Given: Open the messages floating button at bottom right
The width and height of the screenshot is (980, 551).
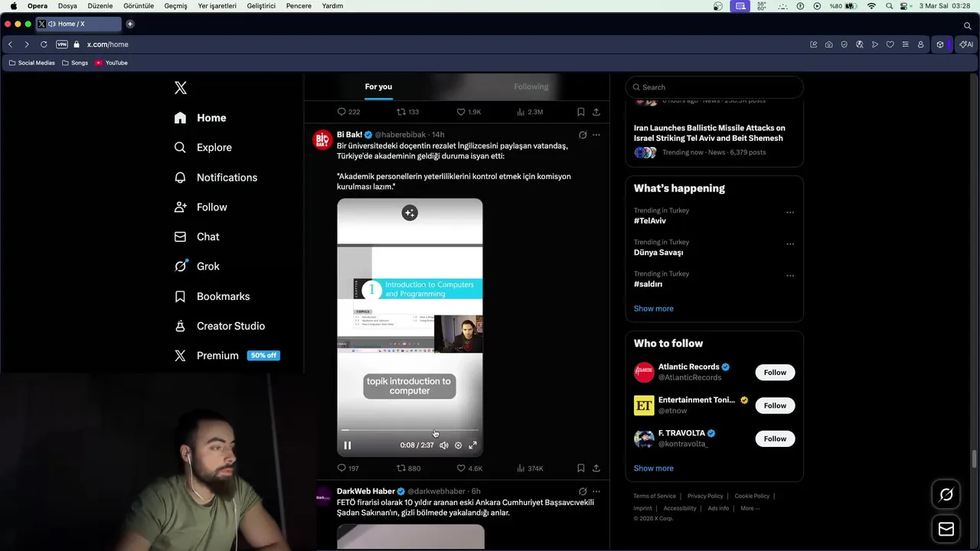Looking at the screenshot, I should (946, 530).
